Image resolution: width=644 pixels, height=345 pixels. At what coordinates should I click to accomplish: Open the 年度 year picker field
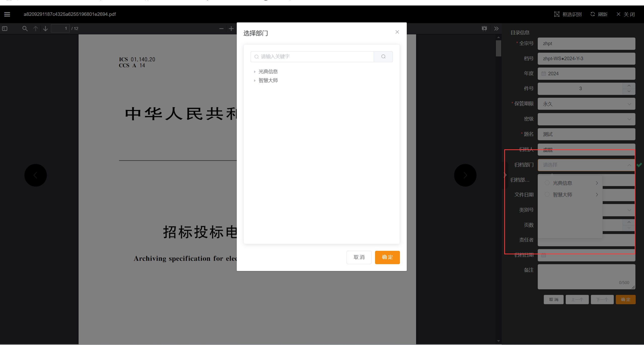(586, 74)
